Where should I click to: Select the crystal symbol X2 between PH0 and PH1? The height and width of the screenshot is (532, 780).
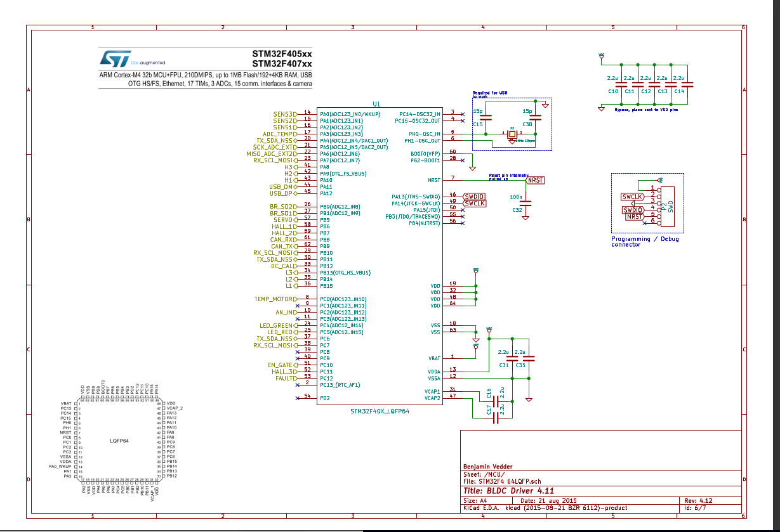coord(512,135)
